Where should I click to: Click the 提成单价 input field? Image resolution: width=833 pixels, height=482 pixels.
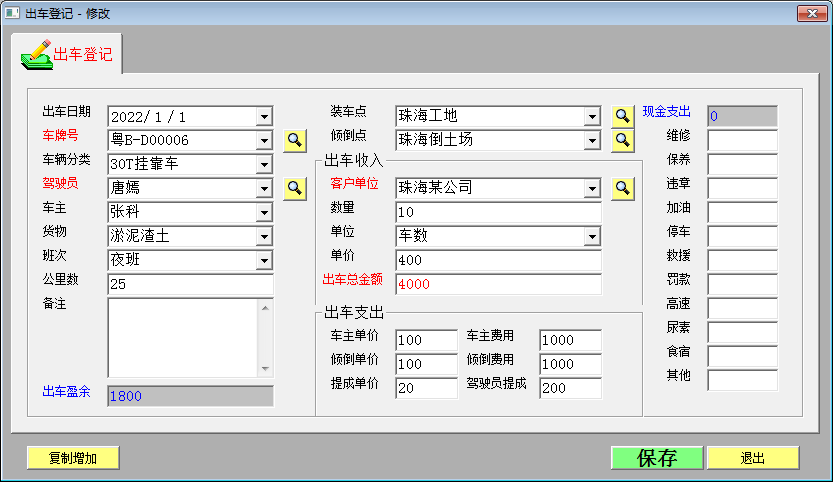coord(426,388)
